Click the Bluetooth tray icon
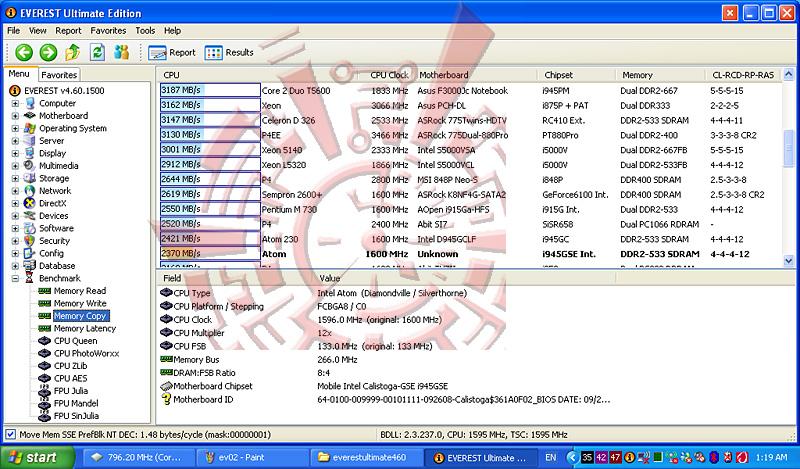 (x=715, y=457)
